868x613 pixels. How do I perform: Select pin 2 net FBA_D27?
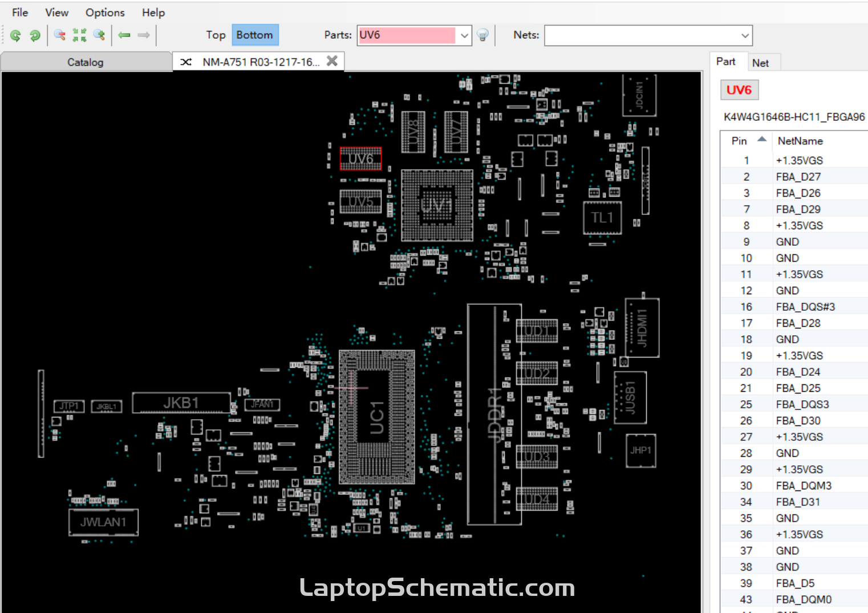point(794,177)
